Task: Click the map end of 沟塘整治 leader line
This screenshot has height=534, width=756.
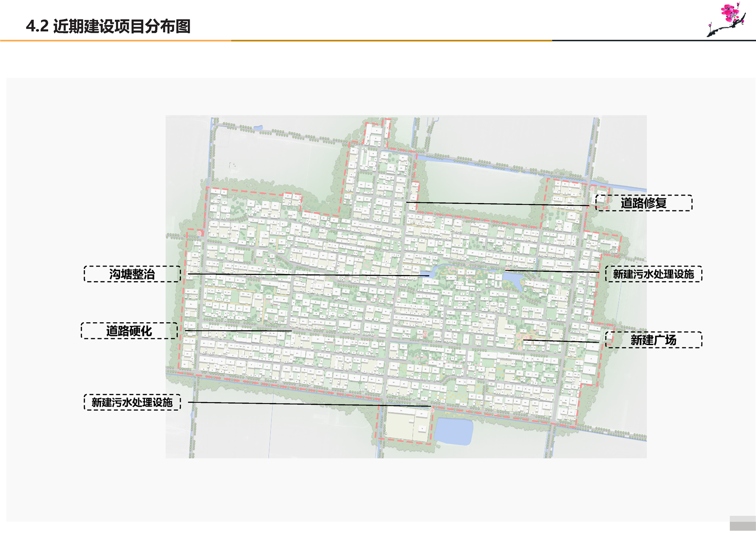Action: [x=428, y=275]
